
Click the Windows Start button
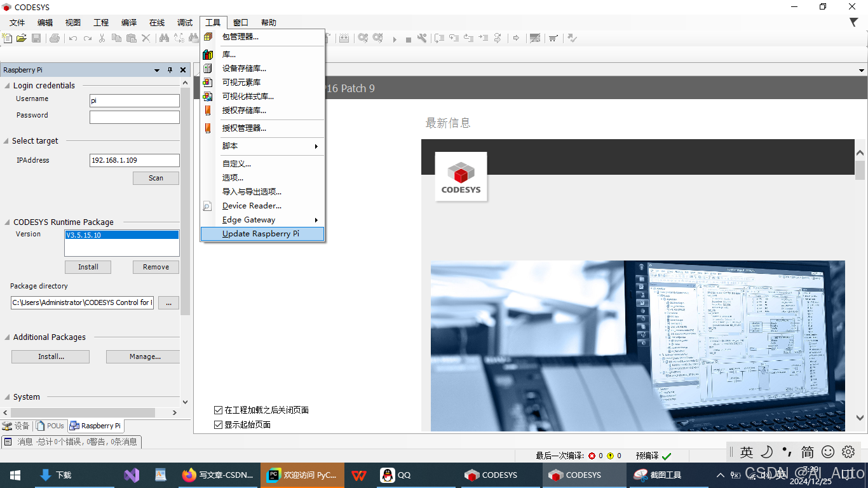coord(15,475)
